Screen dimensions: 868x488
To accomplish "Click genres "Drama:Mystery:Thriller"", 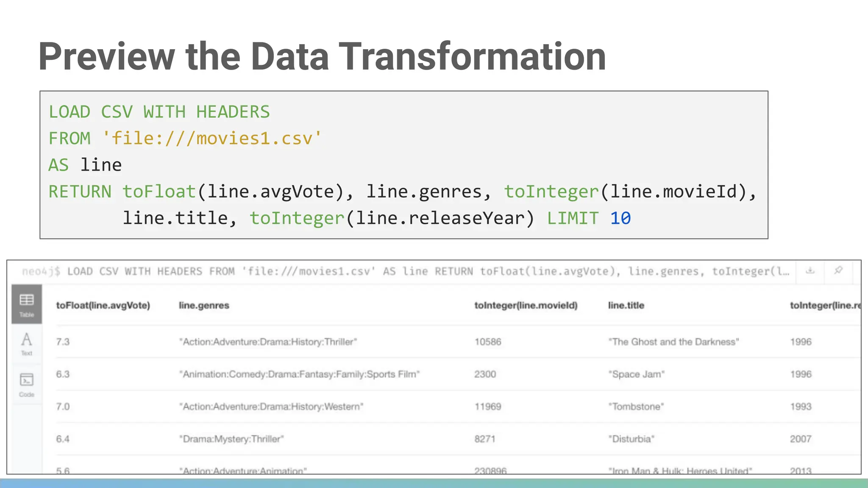I will pyautogui.click(x=231, y=439).
